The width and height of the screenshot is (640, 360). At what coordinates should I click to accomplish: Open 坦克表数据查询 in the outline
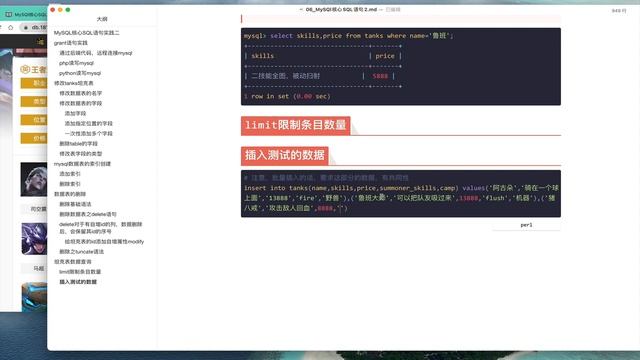(x=73, y=262)
